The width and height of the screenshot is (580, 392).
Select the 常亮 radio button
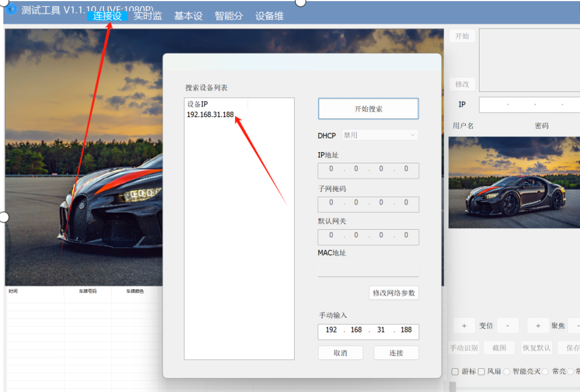coord(545,372)
